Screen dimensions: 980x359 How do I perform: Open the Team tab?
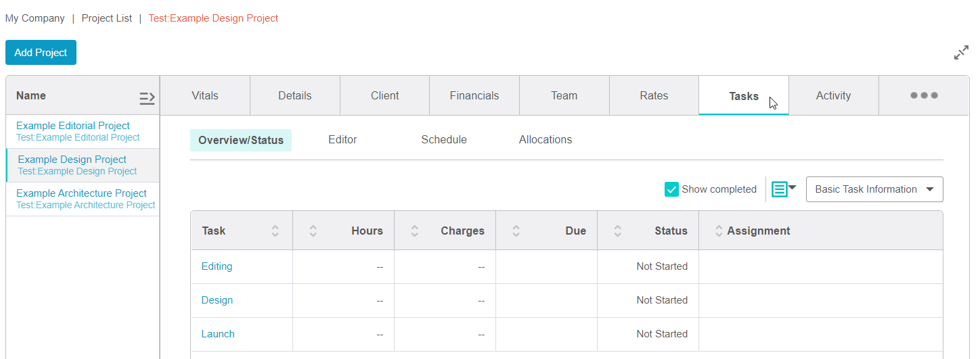(564, 95)
